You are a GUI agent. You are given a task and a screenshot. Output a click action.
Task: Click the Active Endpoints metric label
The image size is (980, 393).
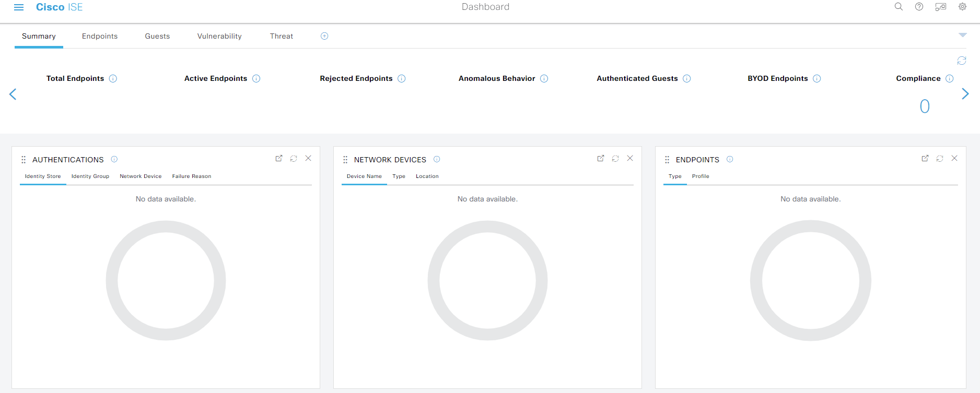click(216, 78)
